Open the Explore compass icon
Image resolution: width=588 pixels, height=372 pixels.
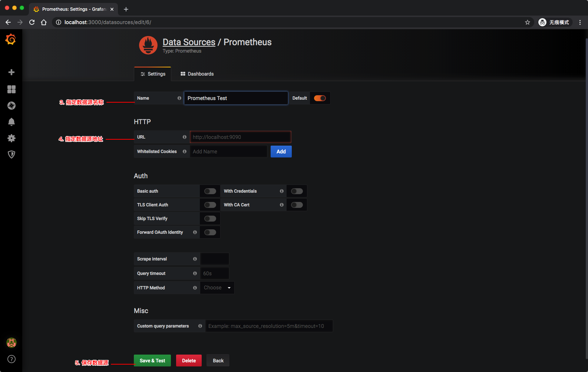[x=11, y=106]
